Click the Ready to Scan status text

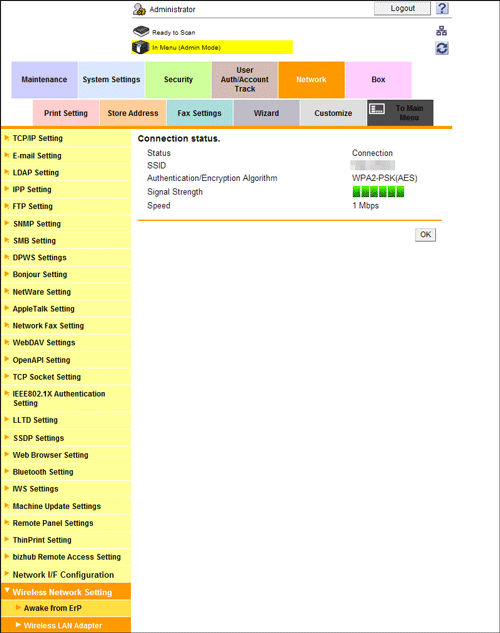pos(174,32)
